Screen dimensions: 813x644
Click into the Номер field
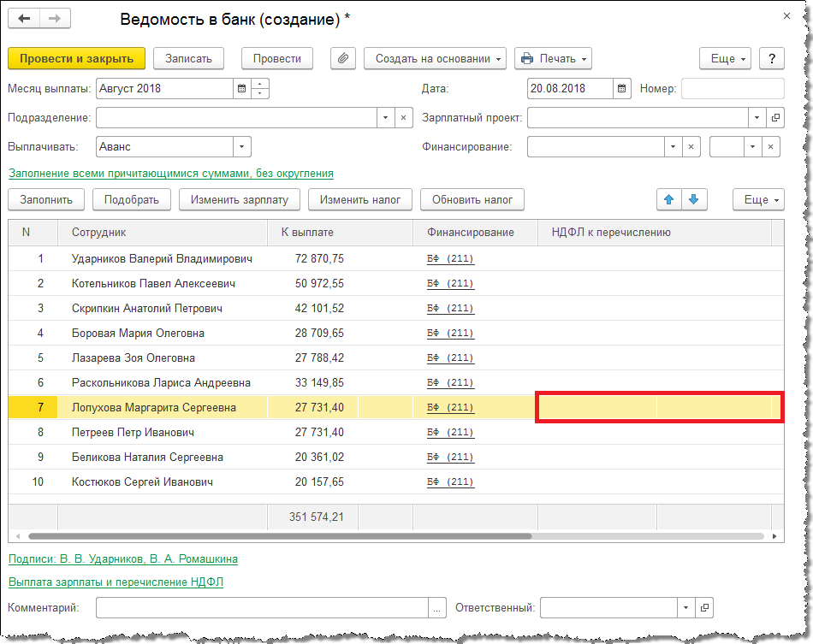(x=733, y=89)
